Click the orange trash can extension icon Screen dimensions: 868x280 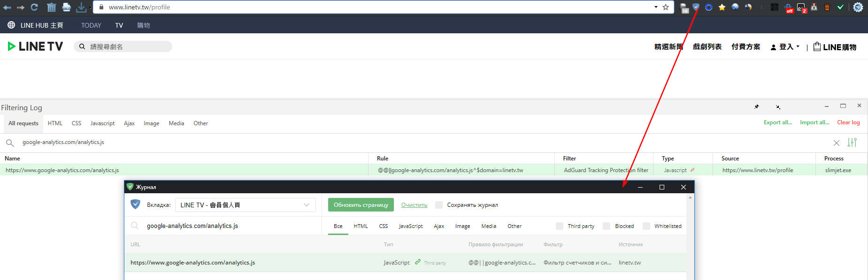(827, 7)
